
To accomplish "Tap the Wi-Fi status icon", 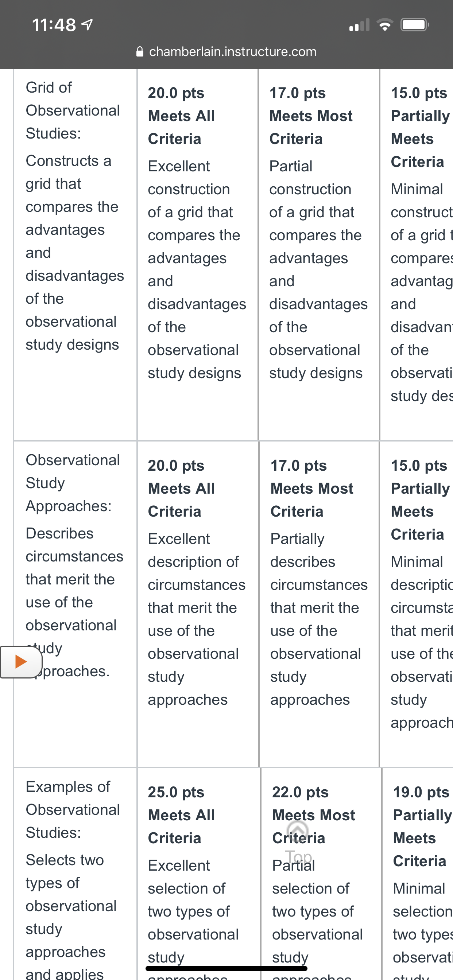I will pos(385,25).
